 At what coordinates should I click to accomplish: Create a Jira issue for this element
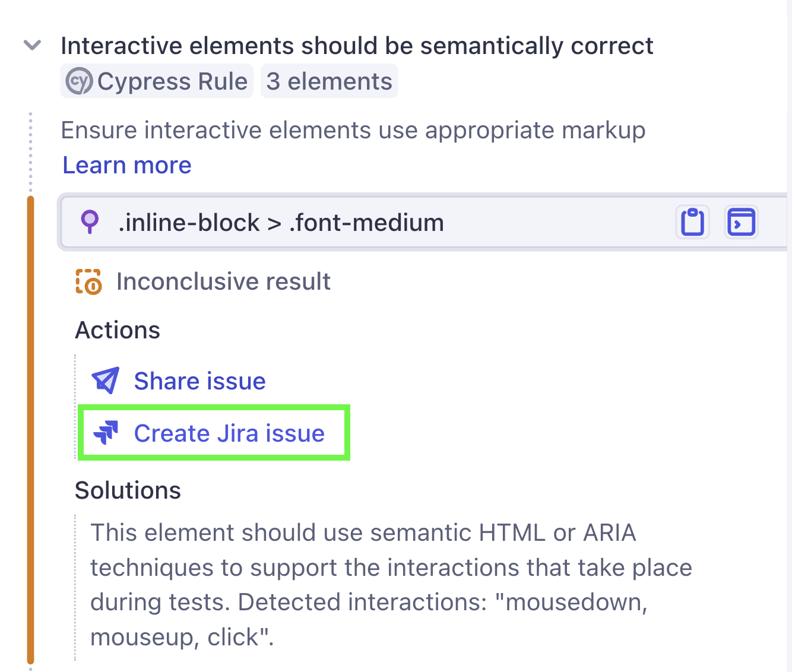[229, 433]
